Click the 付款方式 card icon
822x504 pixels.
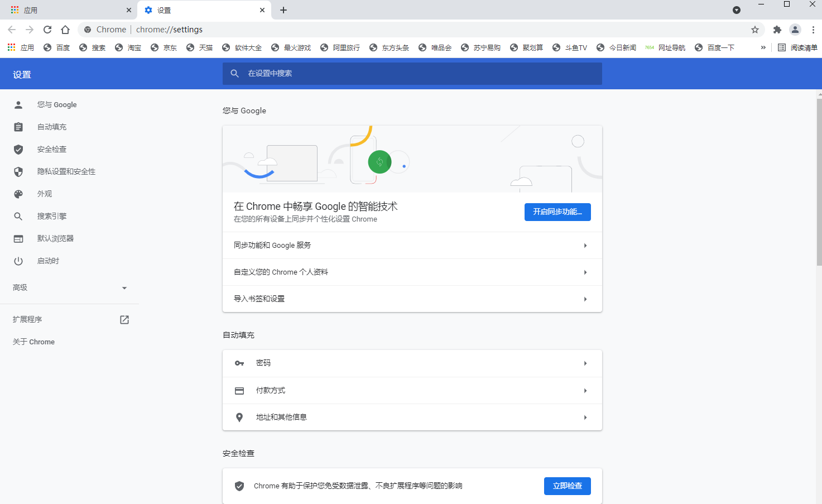pyautogui.click(x=239, y=390)
